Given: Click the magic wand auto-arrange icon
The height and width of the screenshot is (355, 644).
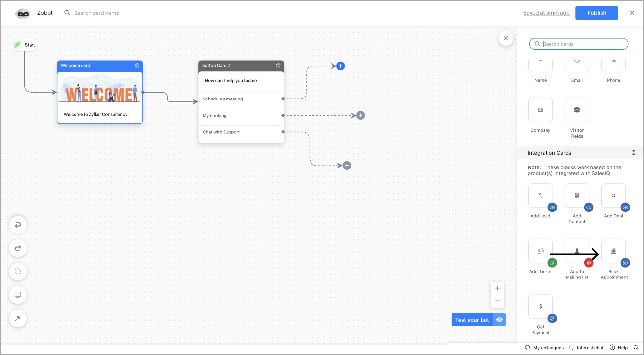Looking at the screenshot, I should click(18, 318).
